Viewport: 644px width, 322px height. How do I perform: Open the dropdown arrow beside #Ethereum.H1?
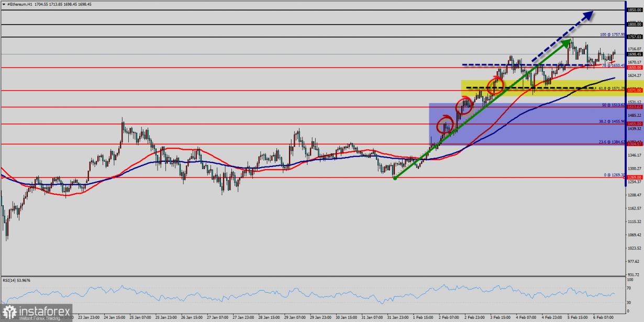4,4
